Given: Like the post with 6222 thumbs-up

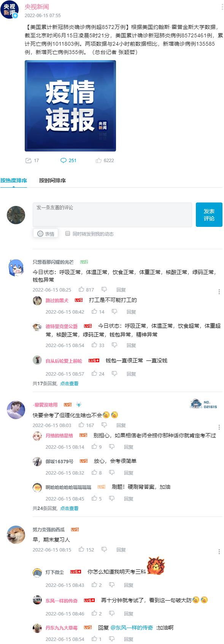Looking at the screenshot, I should [98, 161].
